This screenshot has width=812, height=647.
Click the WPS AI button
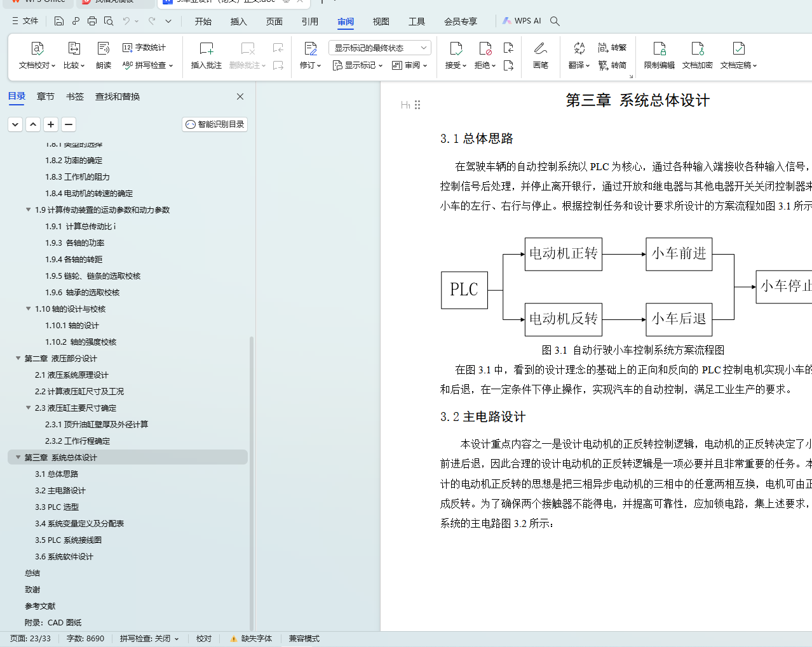click(x=522, y=21)
